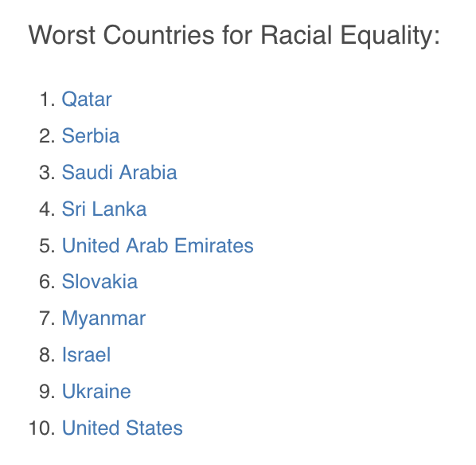Image resolution: width=476 pixels, height=465 pixels.
Task: Select the Slovakia link
Action: coord(99,281)
